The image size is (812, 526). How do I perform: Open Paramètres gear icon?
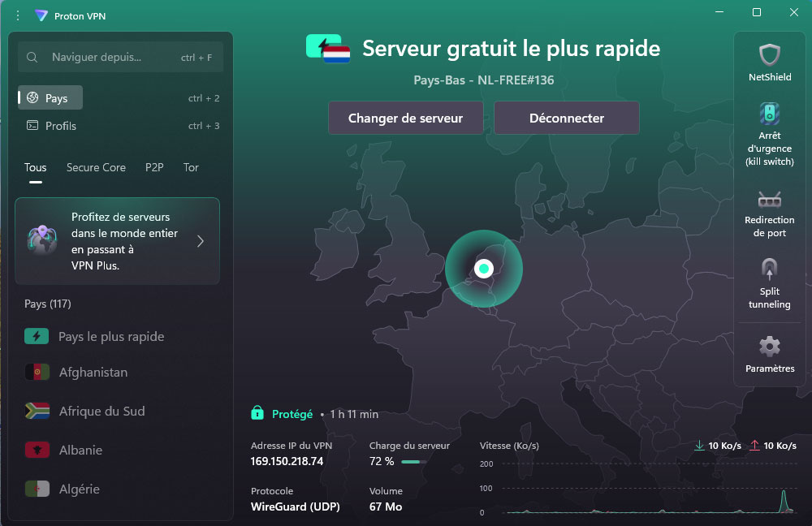pyautogui.click(x=770, y=347)
